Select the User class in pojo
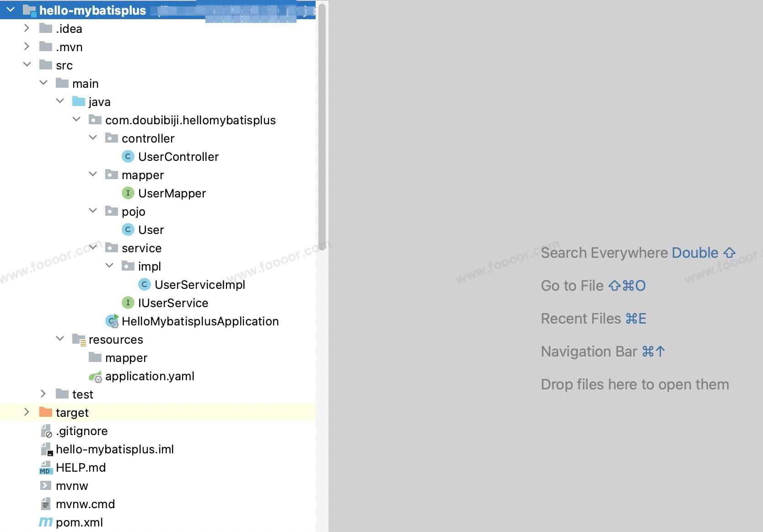763x532 pixels. [x=151, y=230]
